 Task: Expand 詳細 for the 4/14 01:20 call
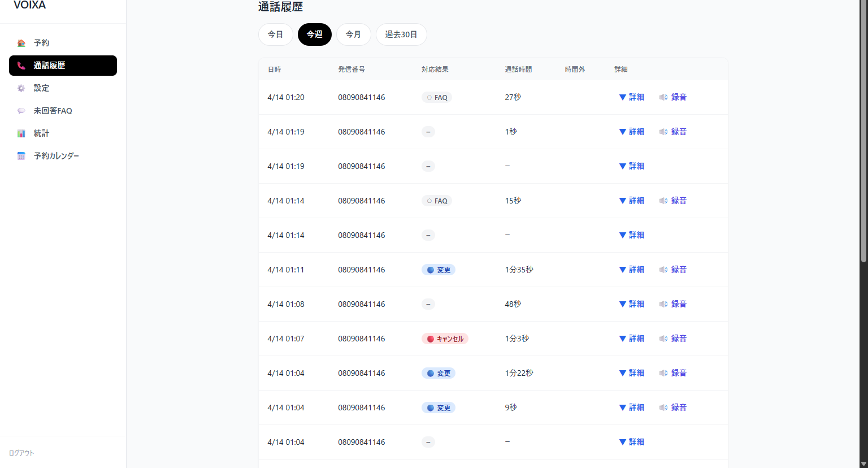[x=632, y=97]
